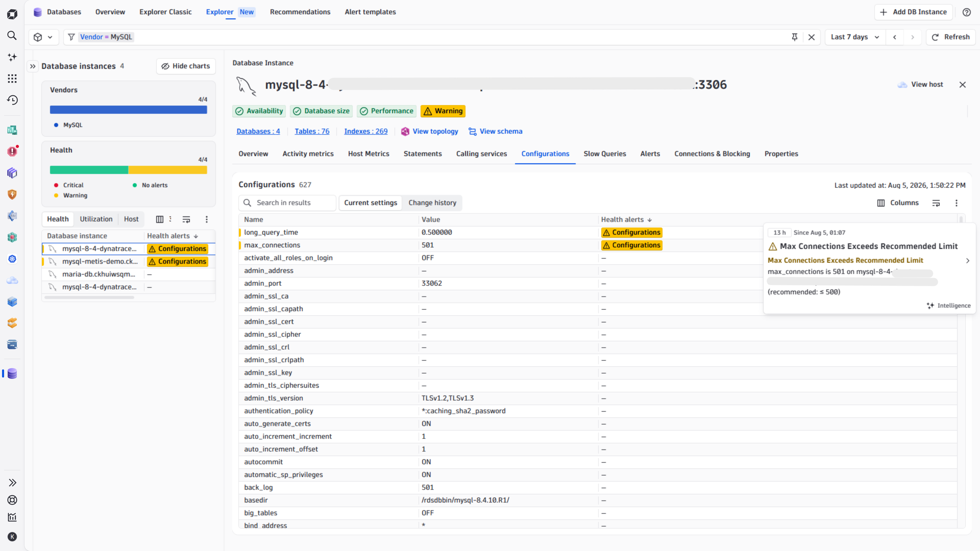The width and height of the screenshot is (980, 551).
Task: Click Configurations alert badge for long_query_time
Action: click(x=632, y=232)
